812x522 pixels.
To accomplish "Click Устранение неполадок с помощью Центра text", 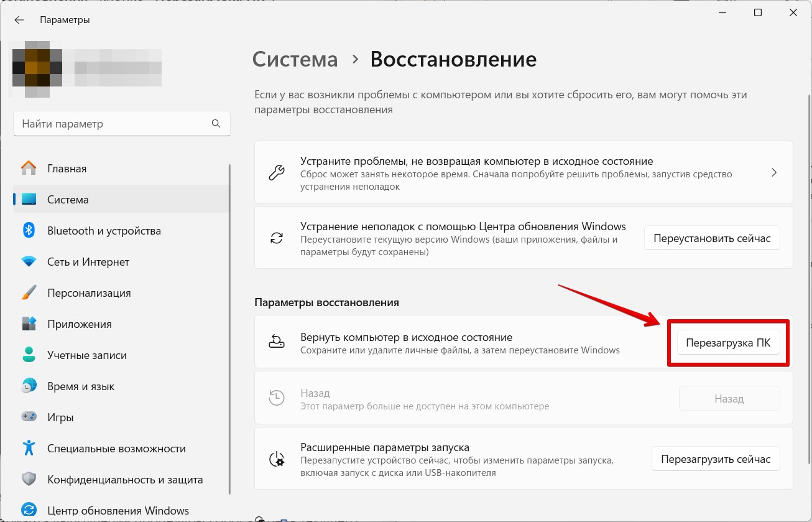I will (463, 226).
